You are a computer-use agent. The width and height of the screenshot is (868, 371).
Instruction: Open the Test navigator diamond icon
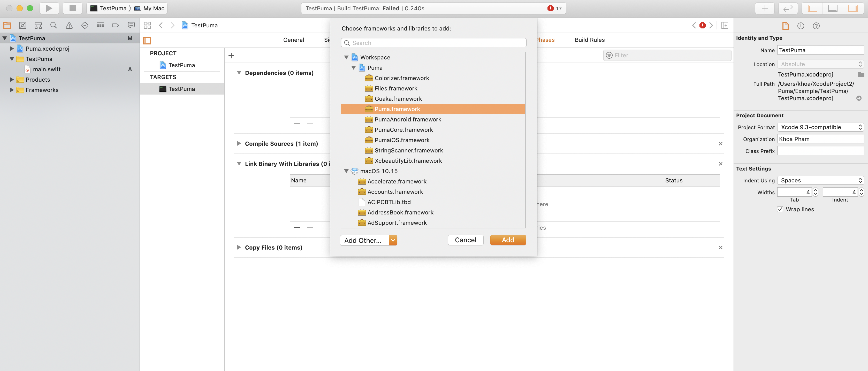point(85,25)
